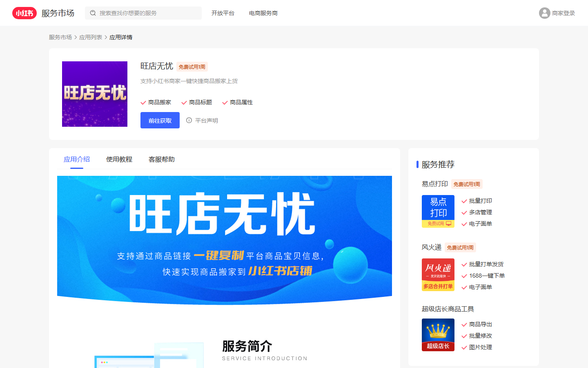Click the 小红书 red logo

24,13
